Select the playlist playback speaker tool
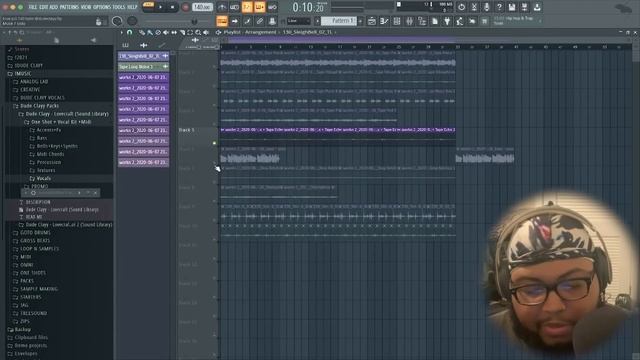640x360 pixels. pyautogui.click(x=207, y=32)
